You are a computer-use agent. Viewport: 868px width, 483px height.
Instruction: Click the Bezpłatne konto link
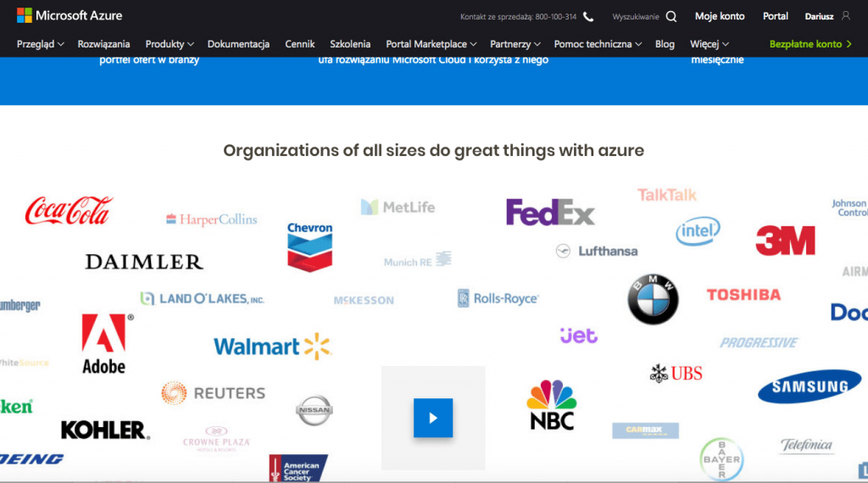coord(810,44)
